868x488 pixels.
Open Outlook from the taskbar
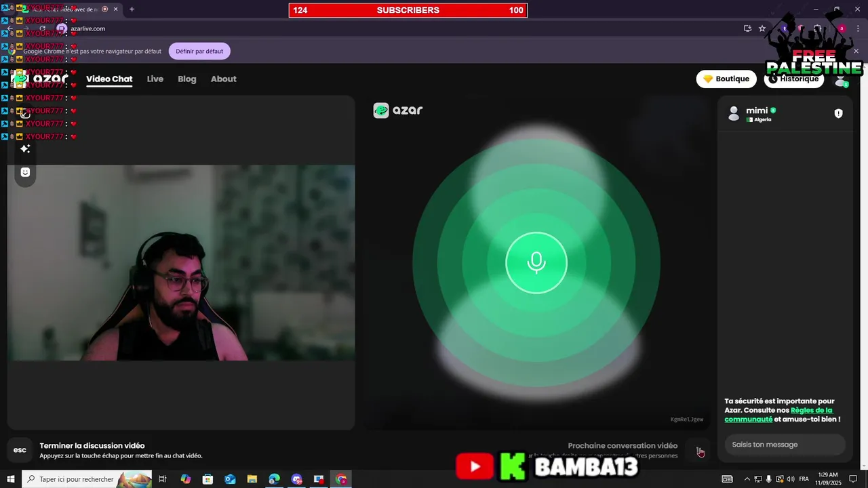coord(230,479)
